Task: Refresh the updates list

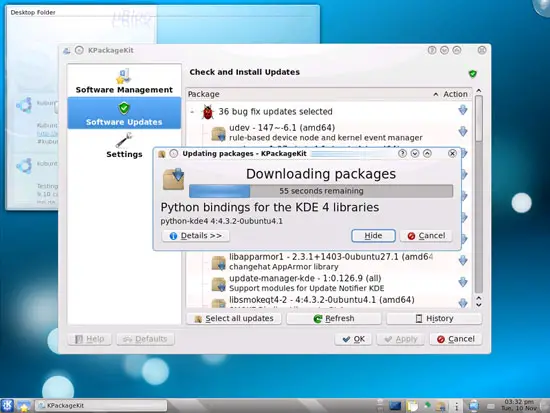Action: 334,319
